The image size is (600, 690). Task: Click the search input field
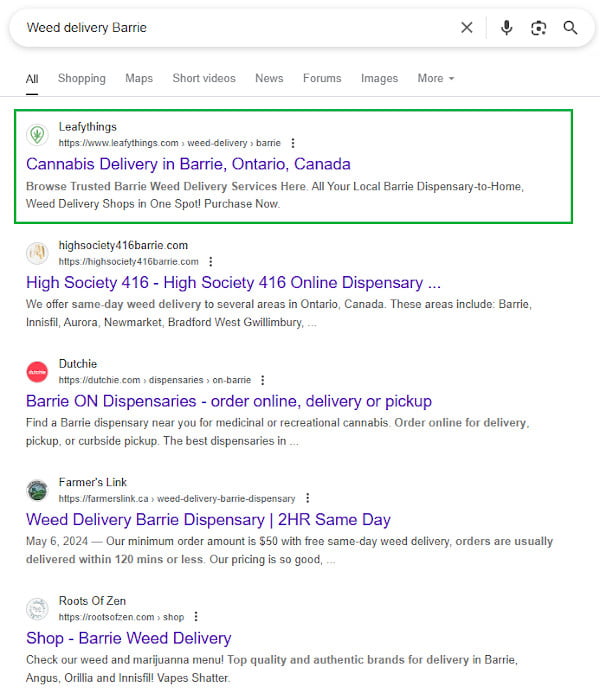coord(230,28)
